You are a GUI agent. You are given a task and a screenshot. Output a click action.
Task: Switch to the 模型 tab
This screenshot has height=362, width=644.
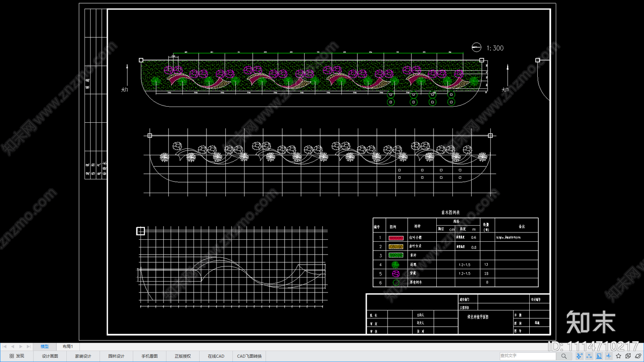click(x=45, y=346)
